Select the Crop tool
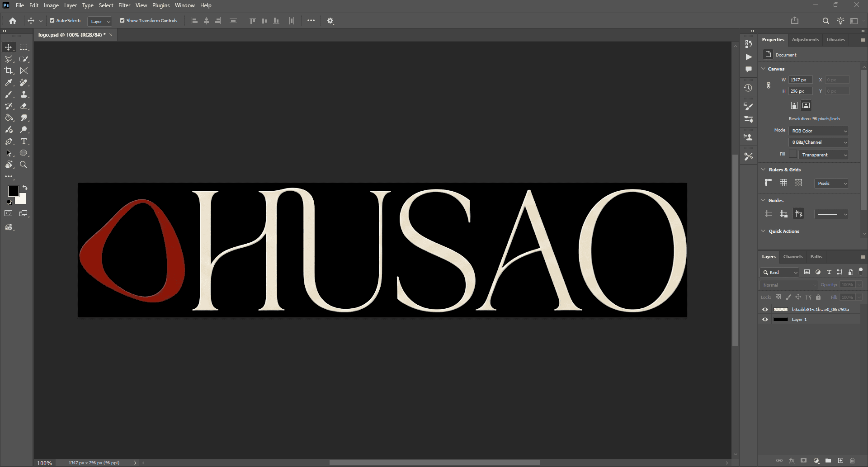The height and width of the screenshot is (467, 868). coord(9,71)
